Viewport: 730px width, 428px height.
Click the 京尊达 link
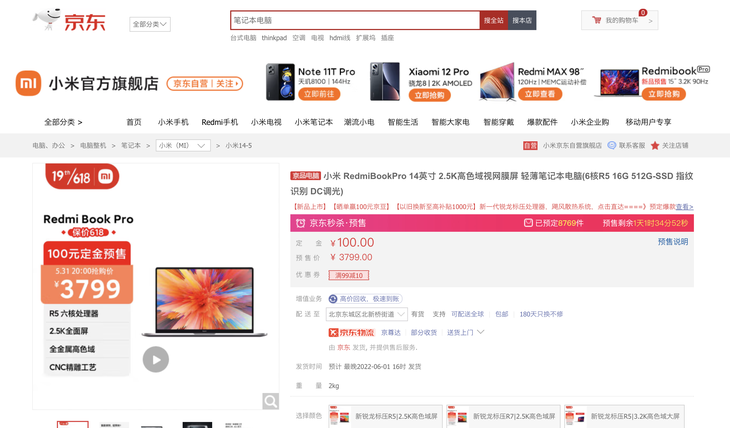tap(391, 333)
